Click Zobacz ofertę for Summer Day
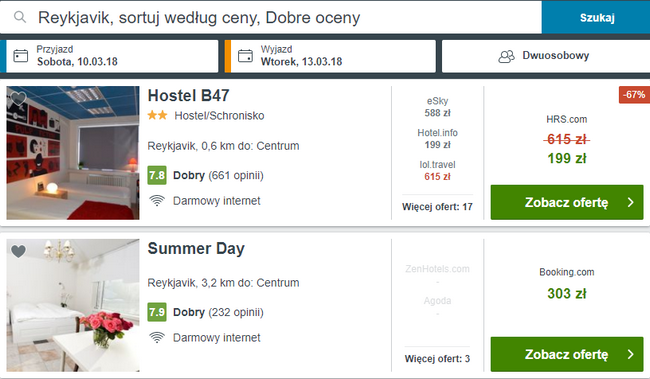650x379 pixels. (567, 354)
